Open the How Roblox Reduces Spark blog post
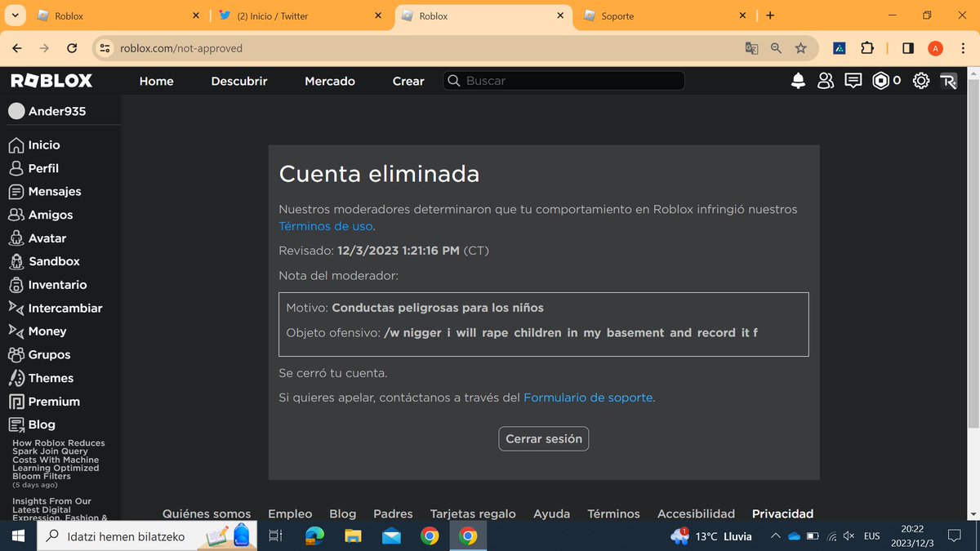Screen dimensions: 980x551 click(x=59, y=460)
